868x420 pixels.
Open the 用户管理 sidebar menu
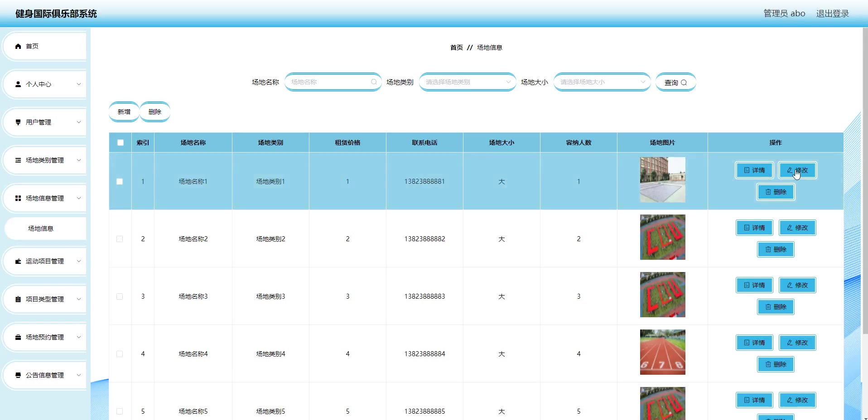45,122
